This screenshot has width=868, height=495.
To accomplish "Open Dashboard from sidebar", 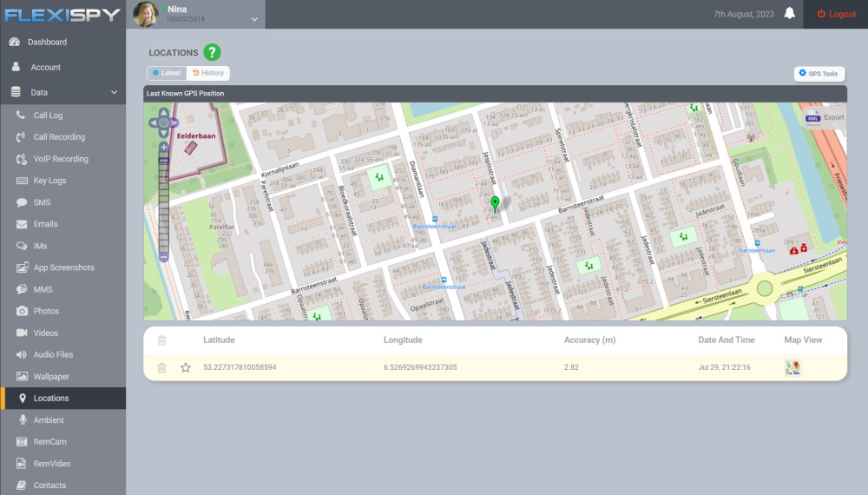I will pyautogui.click(x=47, y=42).
